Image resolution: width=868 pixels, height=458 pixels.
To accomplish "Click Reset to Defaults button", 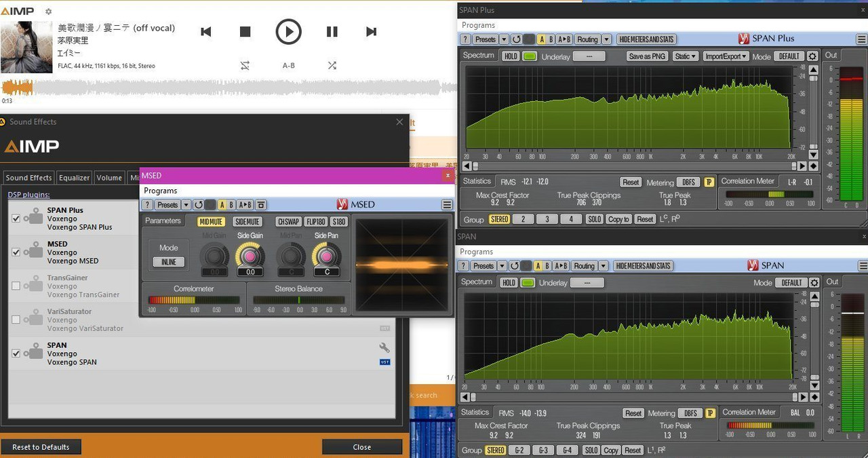I will pos(41,447).
